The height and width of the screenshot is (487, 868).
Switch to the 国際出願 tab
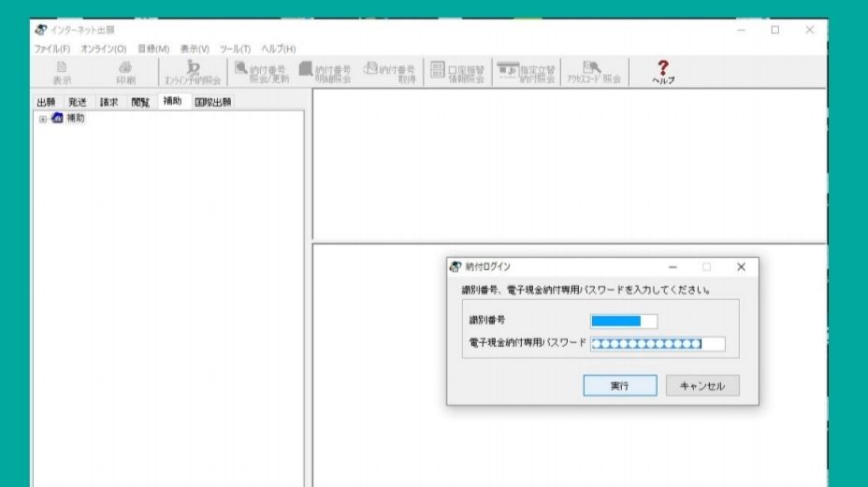(x=213, y=102)
